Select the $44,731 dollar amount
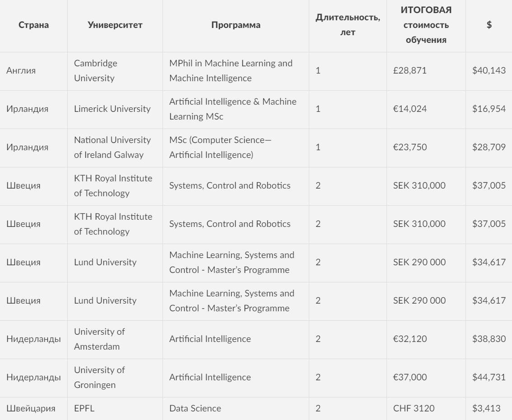This screenshot has height=420, width=512. (489, 378)
